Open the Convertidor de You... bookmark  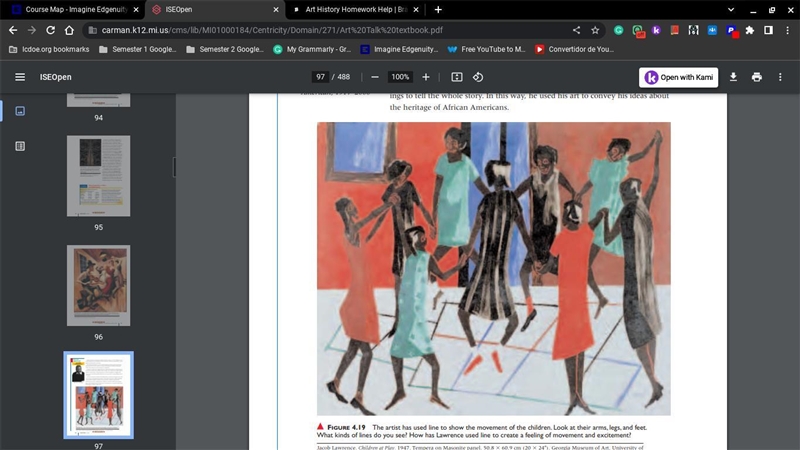click(574, 49)
